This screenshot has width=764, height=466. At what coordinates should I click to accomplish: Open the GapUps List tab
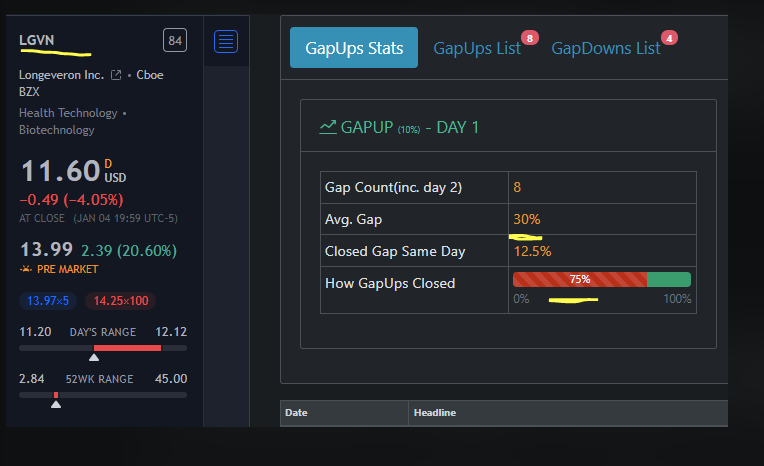477,48
